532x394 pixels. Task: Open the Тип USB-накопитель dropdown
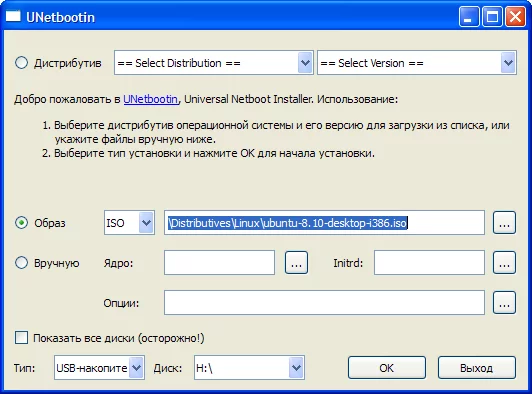click(99, 368)
